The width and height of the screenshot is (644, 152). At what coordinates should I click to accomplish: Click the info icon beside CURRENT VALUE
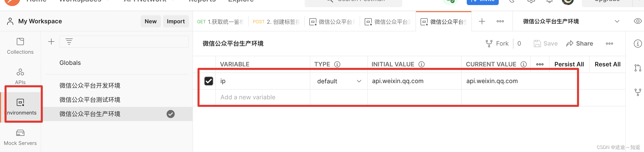tap(524, 64)
